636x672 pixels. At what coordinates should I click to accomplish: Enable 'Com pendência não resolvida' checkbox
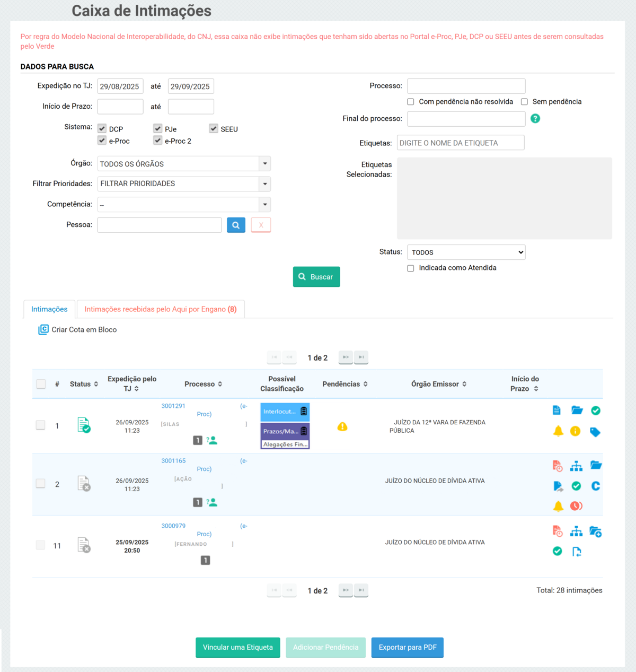tap(411, 102)
